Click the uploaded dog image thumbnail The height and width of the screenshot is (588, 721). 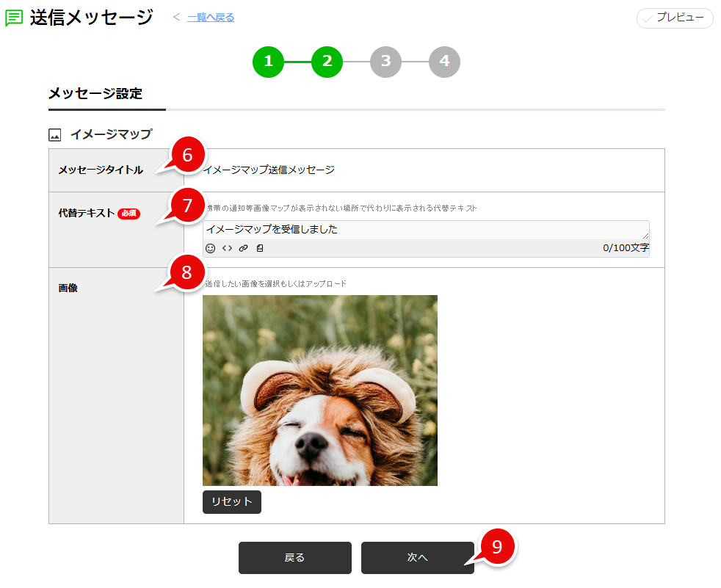point(320,391)
